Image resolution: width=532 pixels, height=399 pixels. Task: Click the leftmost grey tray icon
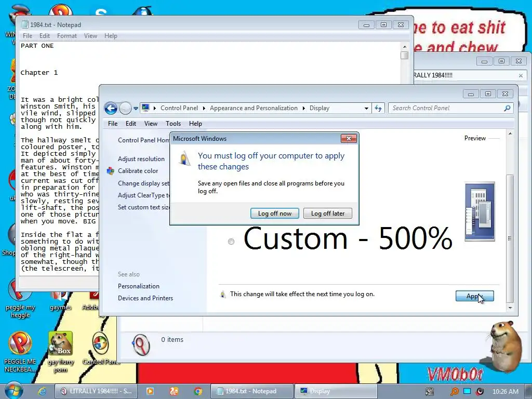(x=430, y=392)
